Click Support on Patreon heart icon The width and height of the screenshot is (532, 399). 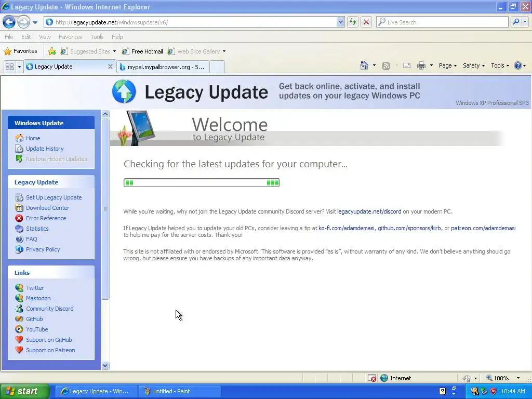[19, 350]
